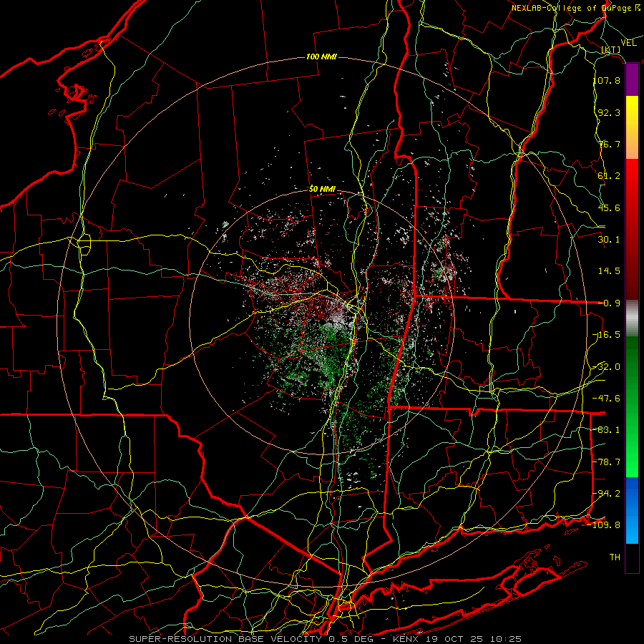The height and width of the screenshot is (644, 644).
Task: Click the 30.1 value on velocity scale
Action: [609, 240]
